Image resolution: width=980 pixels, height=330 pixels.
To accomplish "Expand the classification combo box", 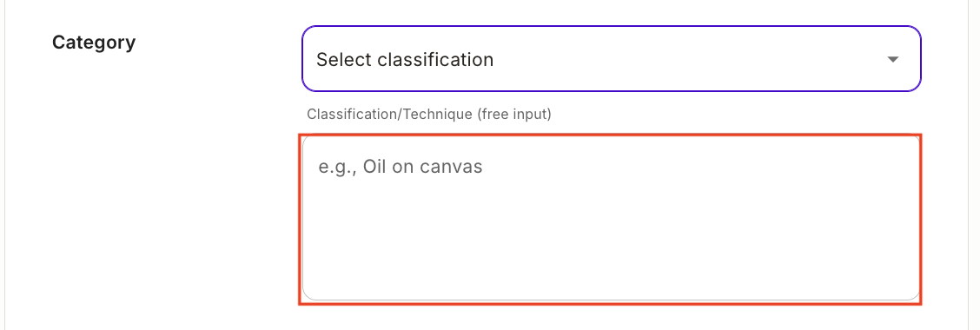I will 612,59.
